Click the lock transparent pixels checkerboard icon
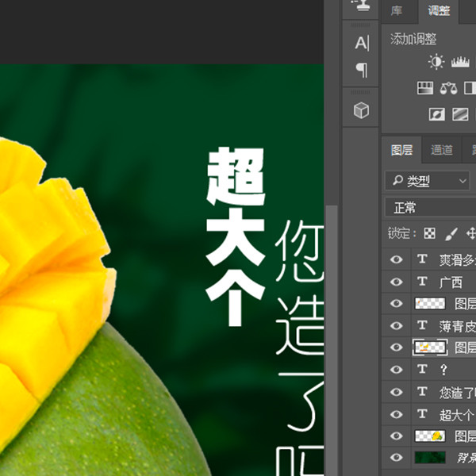 point(429,233)
